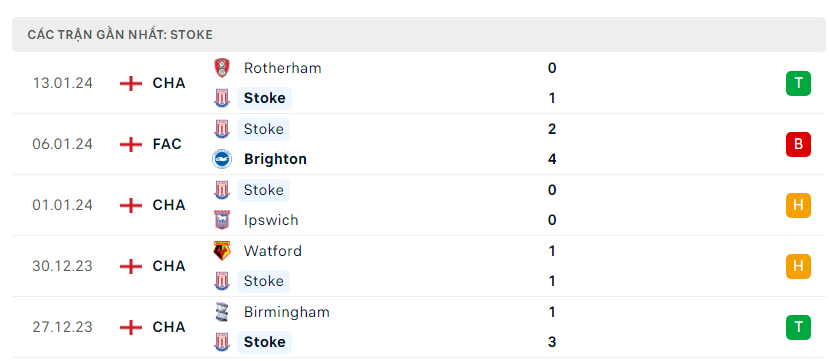829x361 pixels.
Task: Click the orange H badge for the Ipswich match
Action: pyautogui.click(x=798, y=205)
